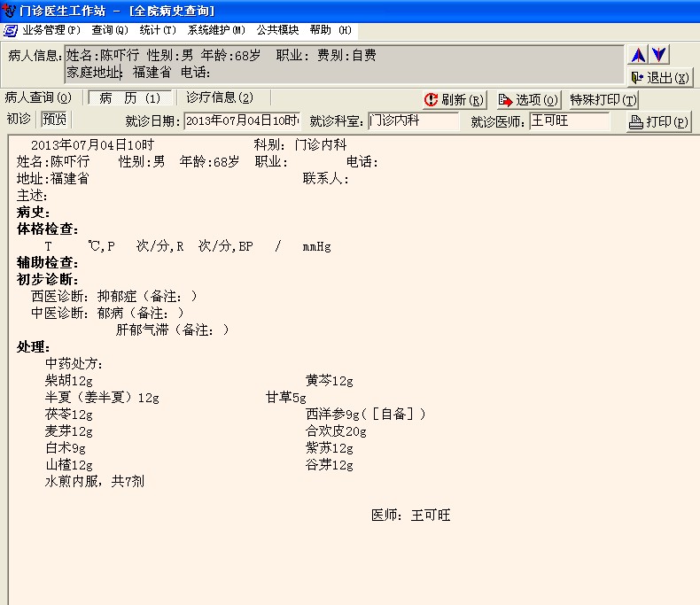The width and height of the screenshot is (700, 605).
Task: Click the 水煎内服，共7剂 instruction
Action: point(95,481)
